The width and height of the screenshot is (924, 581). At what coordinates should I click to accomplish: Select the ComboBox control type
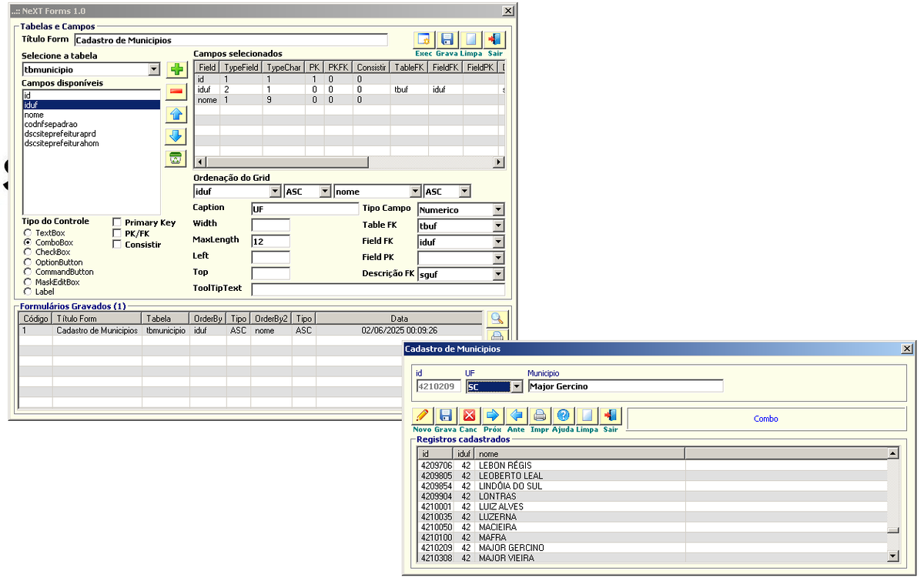28,242
